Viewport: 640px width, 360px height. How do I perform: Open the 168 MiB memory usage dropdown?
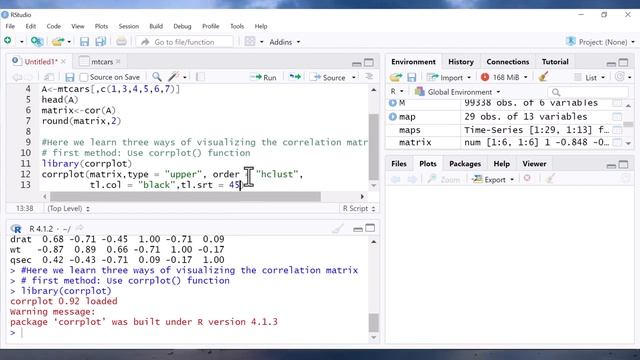(504, 77)
